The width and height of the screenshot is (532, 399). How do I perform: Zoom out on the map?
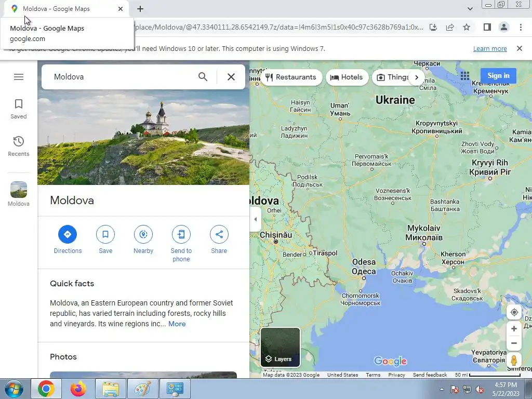pos(514,343)
